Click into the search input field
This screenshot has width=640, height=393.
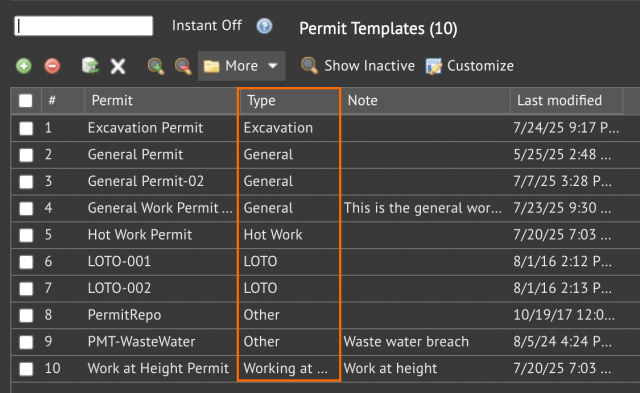click(x=84, y=26)
